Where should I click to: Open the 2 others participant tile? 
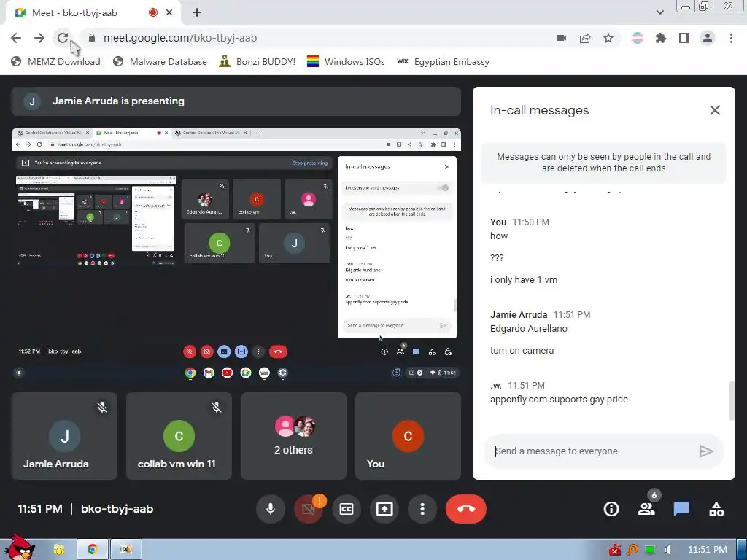(x=293, y=436)
